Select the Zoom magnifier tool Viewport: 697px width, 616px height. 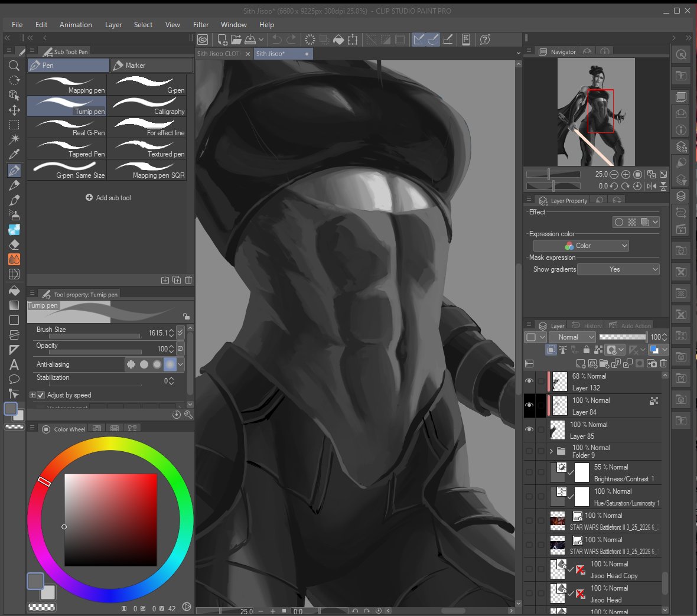(14, 66)
